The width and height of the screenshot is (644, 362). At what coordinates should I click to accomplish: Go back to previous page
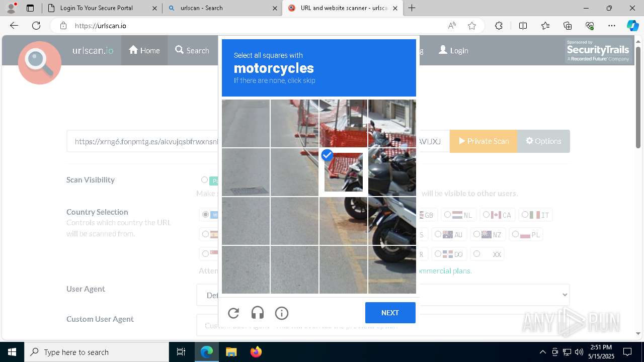pyautogui.click(x=14, y=26)
